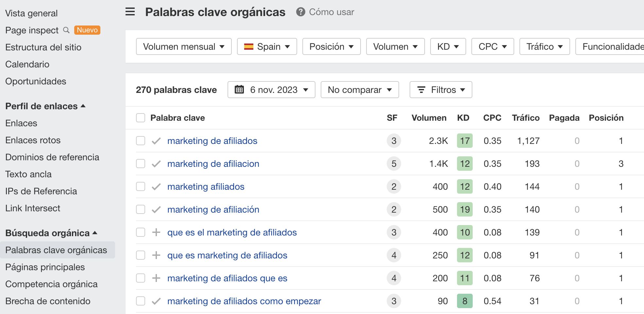
Task: Toggle the select-all checkbox in the table header
Action: (140, 118)
